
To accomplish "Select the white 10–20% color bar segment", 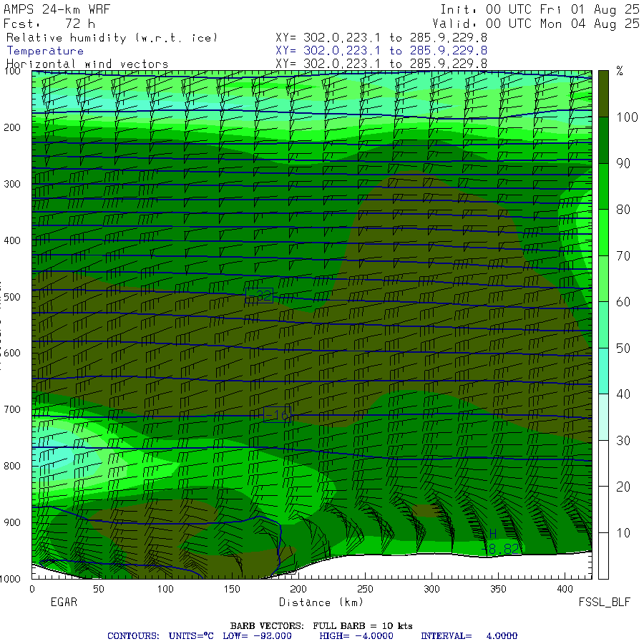I will point(603,509).
